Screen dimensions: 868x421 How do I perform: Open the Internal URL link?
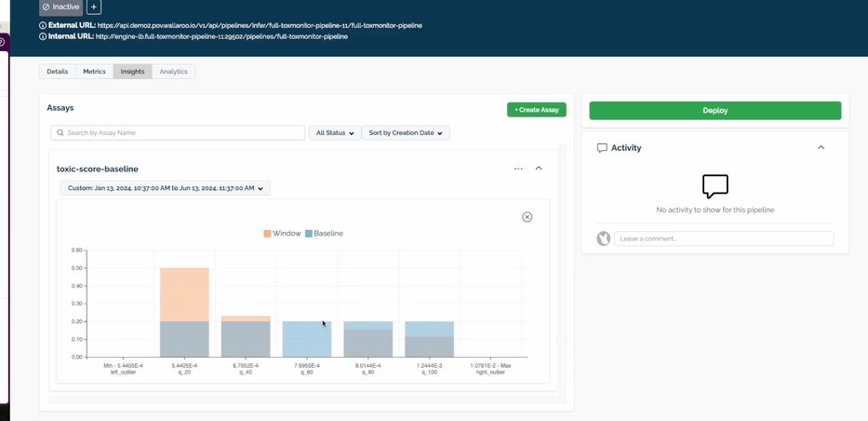coord(221,36)
